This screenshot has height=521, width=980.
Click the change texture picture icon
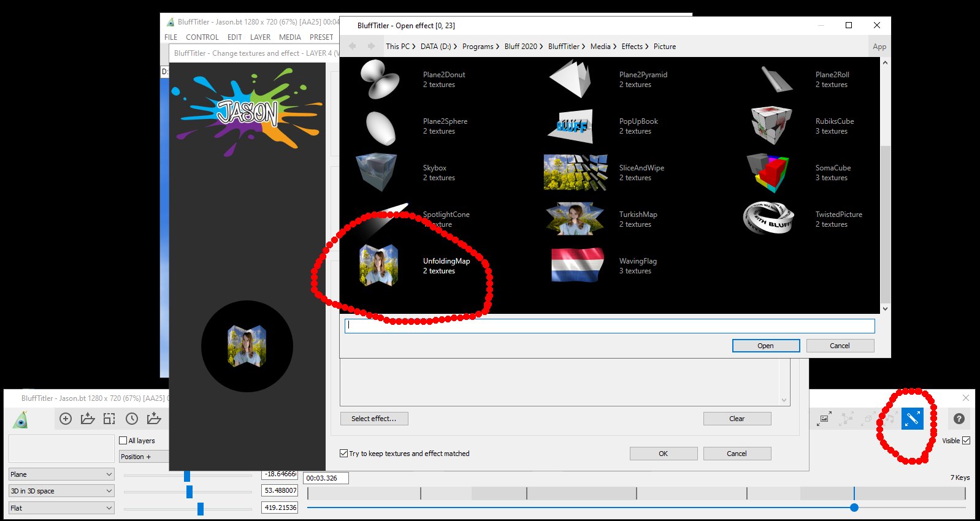[x=824, y=419]
